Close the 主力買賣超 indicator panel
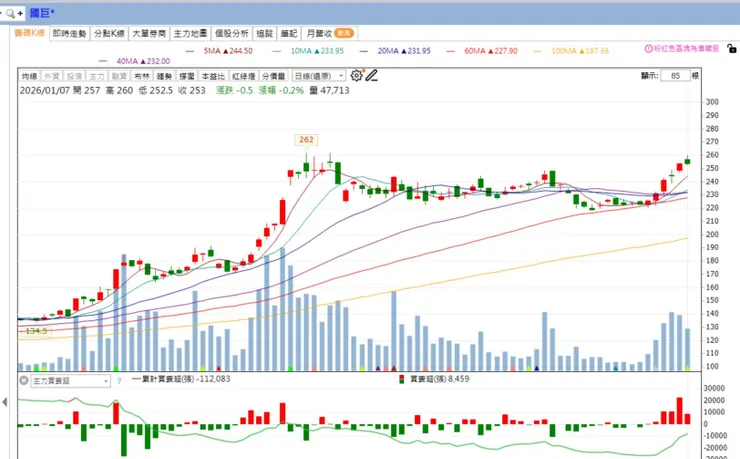This screenshot has height=459, width=740. tap(24, 380)
